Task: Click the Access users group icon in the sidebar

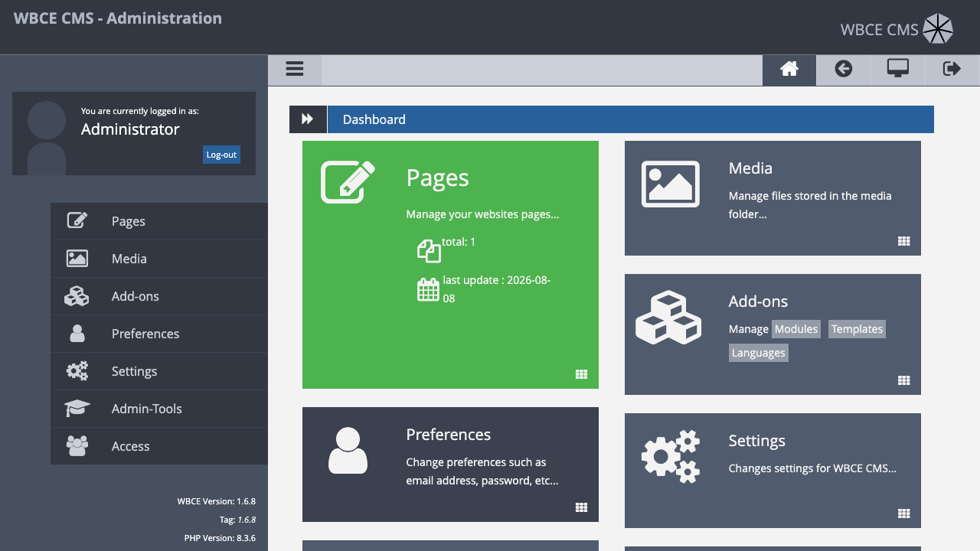Action: tap(77, 445)
